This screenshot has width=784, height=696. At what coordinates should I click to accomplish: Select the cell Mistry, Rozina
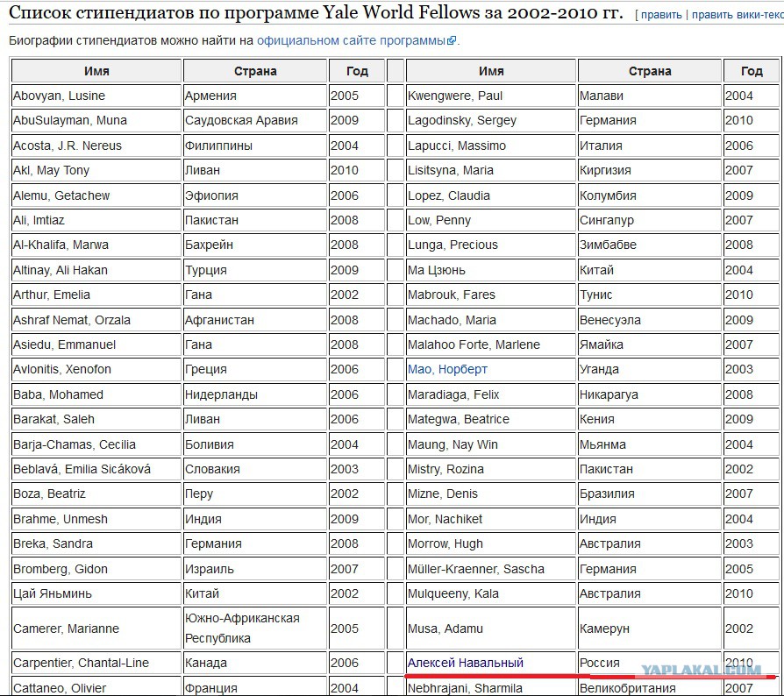click(491, 469)
